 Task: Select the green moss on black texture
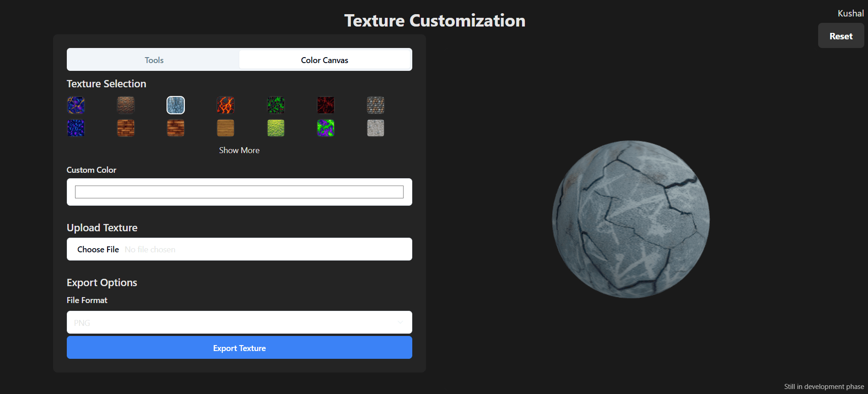276,105
